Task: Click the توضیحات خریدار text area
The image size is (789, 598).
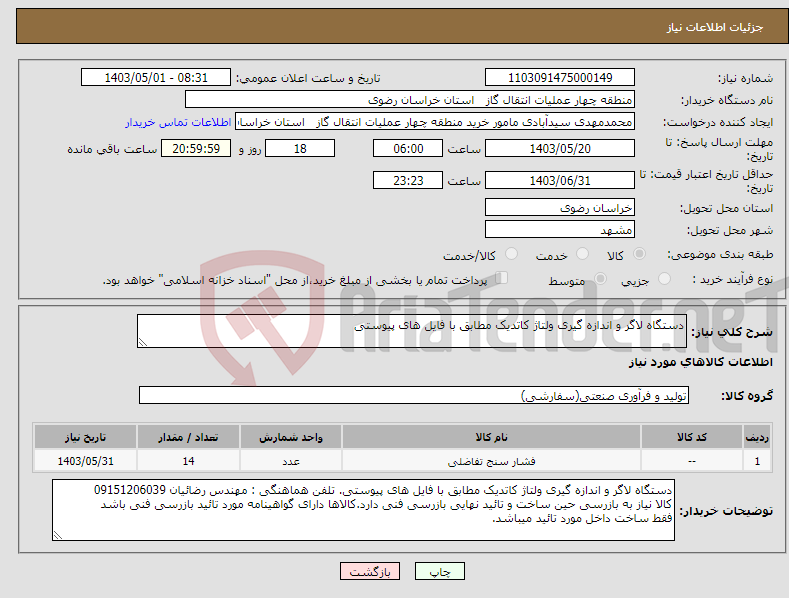Action: pyautogui.click(x=363, y=510)
